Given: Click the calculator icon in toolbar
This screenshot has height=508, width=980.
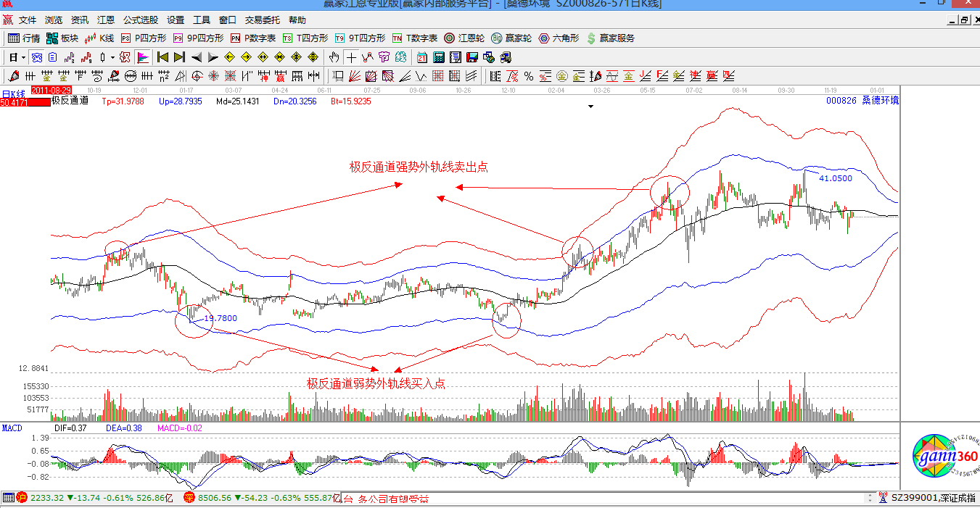Looking at the screenshot, I should [x=439, y=57].
